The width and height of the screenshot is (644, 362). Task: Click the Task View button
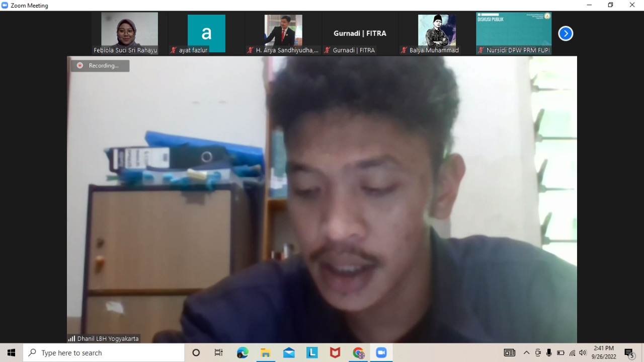coord(218,352)
